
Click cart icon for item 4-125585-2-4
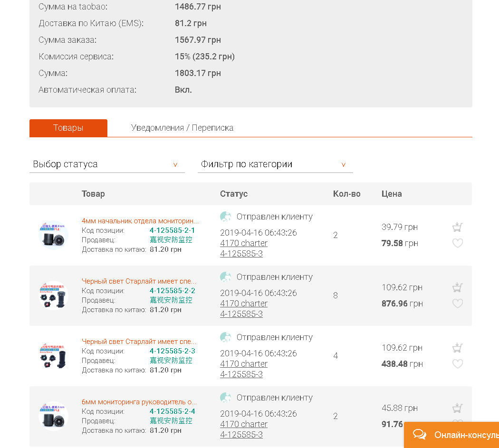pos(457,408)
